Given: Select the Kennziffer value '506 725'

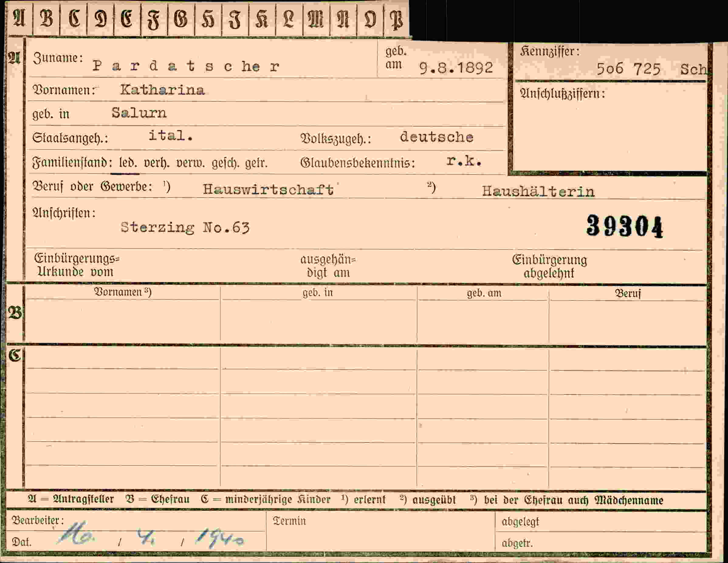Looking at the screenshot, I should (628, 69).
